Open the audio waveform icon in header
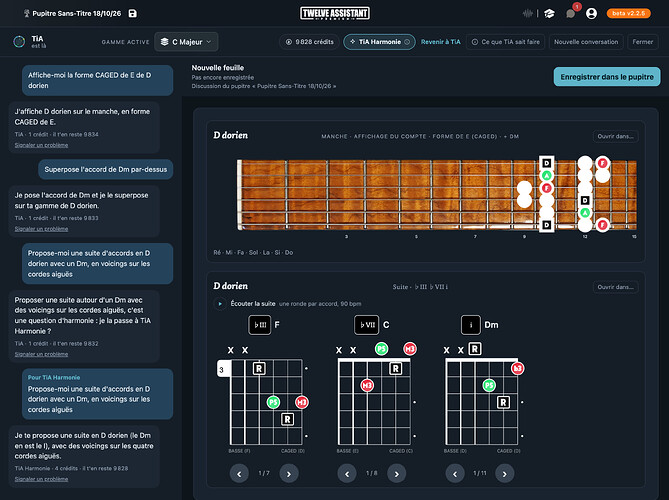The height and width of the screenshot is (500, 669). (x=527, y=13)
